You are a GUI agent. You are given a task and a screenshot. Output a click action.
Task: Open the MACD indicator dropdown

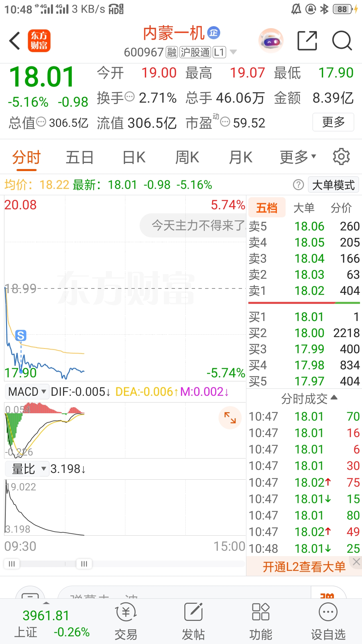tap(27, 391)
